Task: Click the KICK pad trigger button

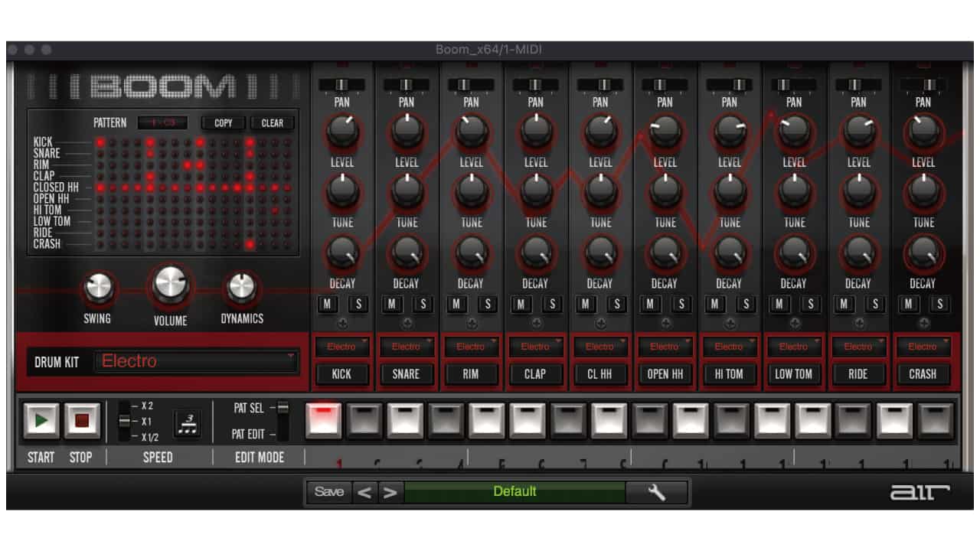Action: (341, 374)
